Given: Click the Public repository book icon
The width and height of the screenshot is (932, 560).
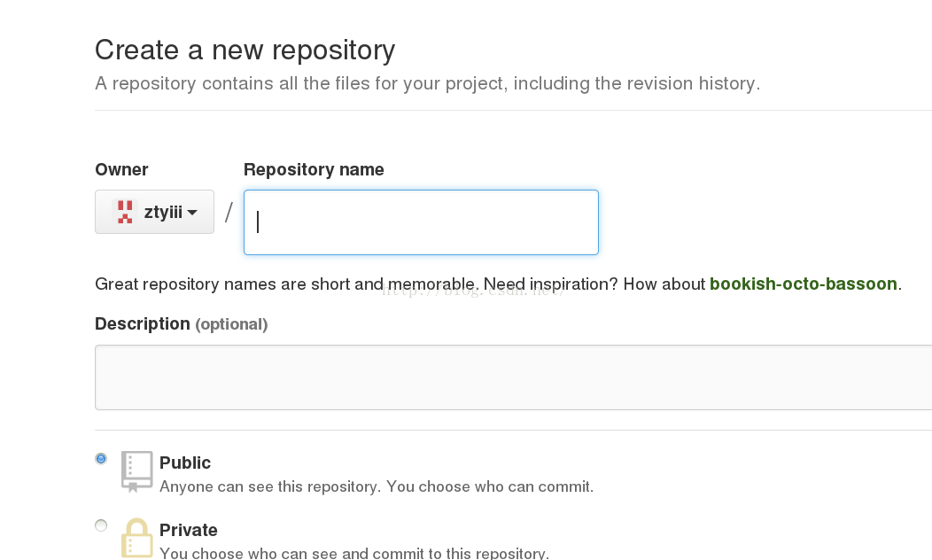Looking at the screenshot, I should (x=136, y=471).
